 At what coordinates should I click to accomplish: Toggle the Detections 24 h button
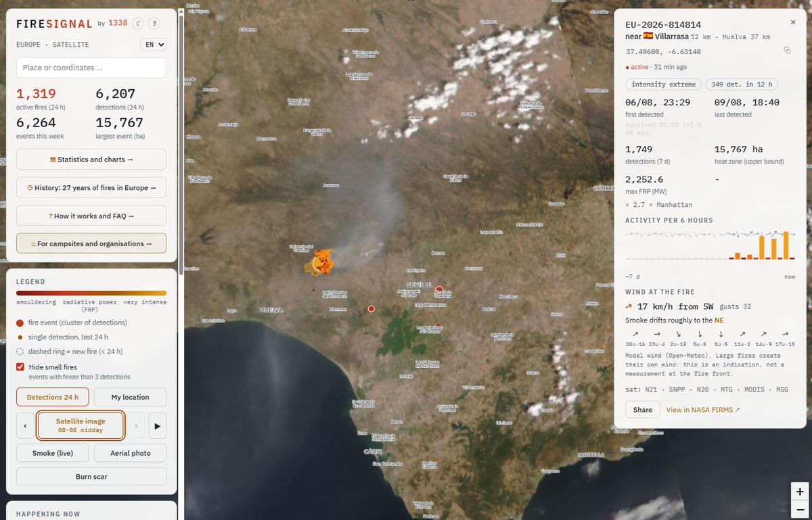[53, 397]
